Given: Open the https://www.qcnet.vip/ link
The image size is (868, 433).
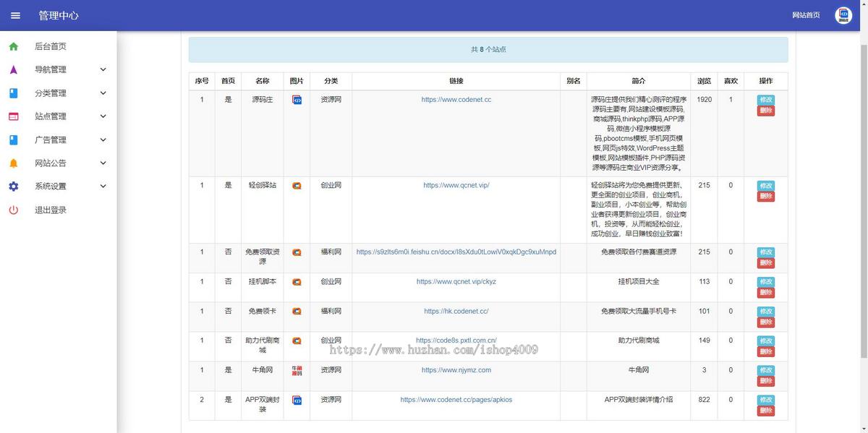Looking at the screenshot, I should [456, 185].
